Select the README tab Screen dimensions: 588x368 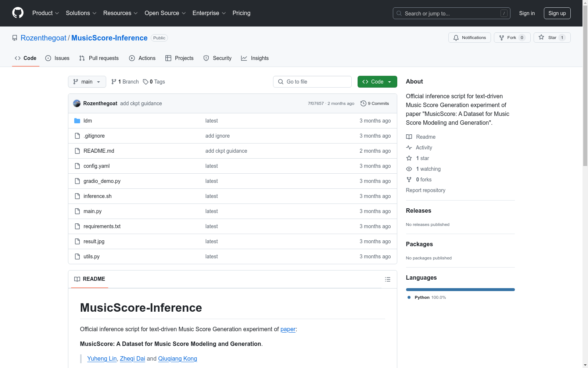point(90,279)
